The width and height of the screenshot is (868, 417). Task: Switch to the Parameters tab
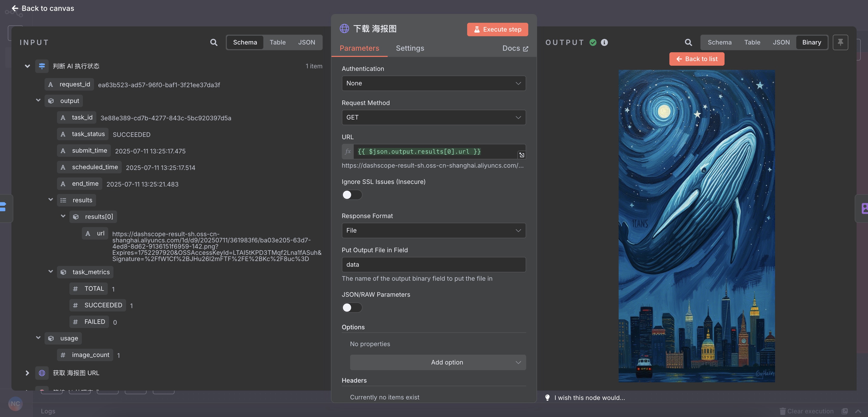[359, 48]
